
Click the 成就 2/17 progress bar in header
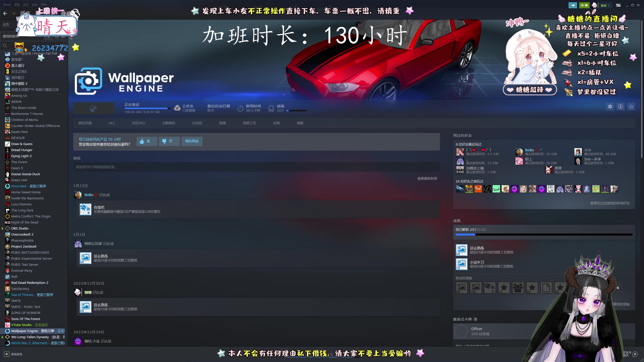coord(296,111)
